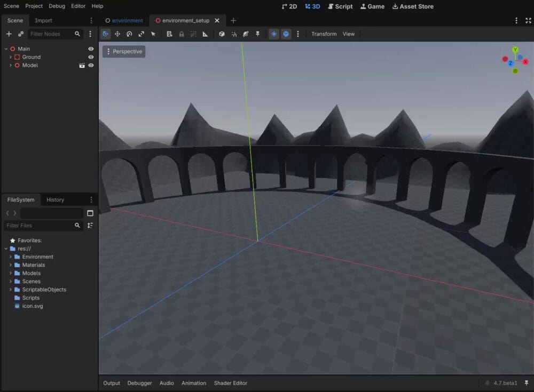The width and height of the screenshot is (534, 392).
Task: Open the Shader Editor panel
Action: (231, 383)
